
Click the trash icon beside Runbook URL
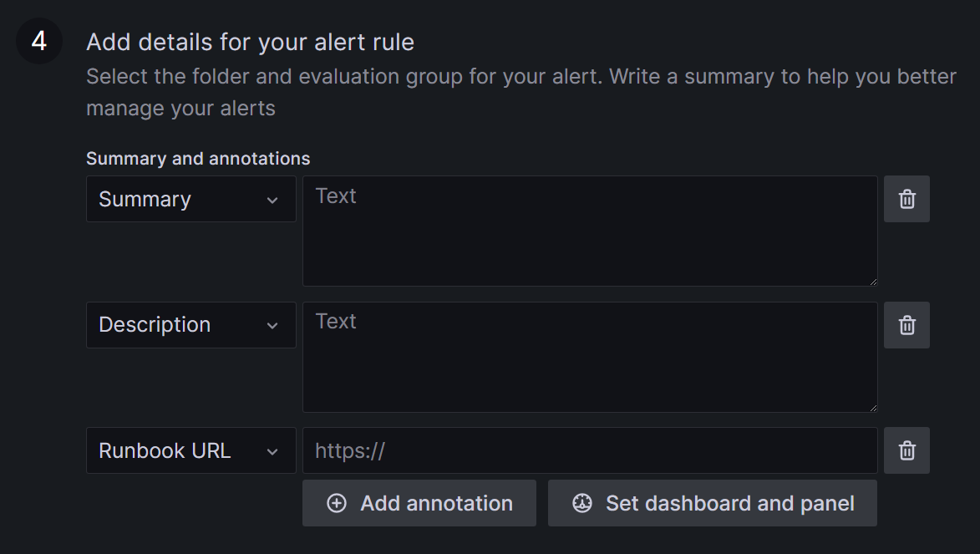click(906, 450)
